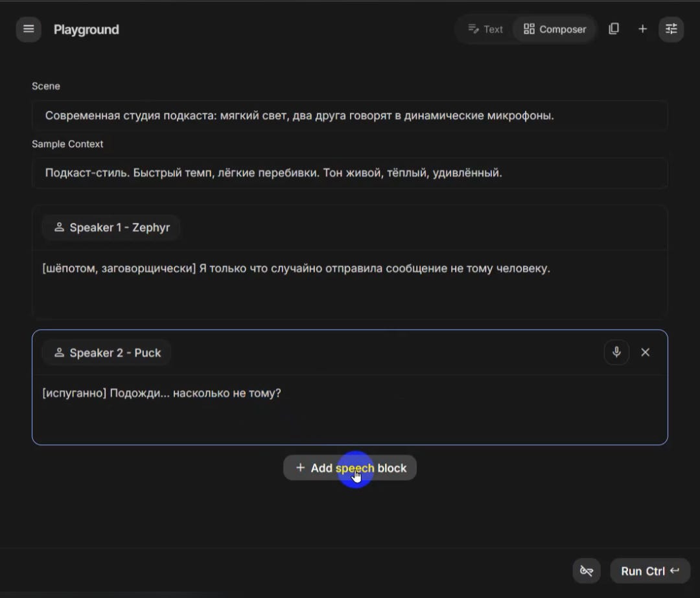Click the Sample Context label

[x=67, y=144]
